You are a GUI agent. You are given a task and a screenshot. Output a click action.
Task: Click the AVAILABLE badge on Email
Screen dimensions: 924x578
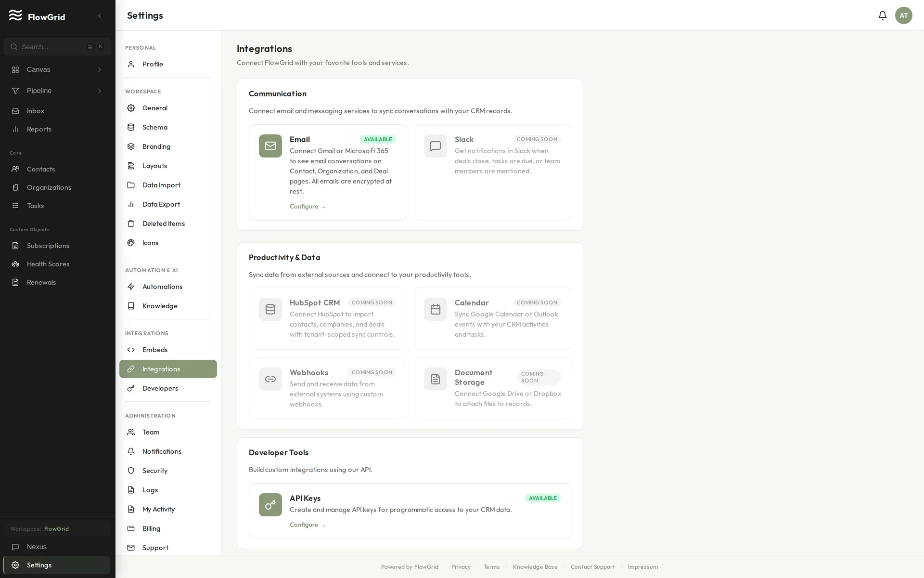378,139
